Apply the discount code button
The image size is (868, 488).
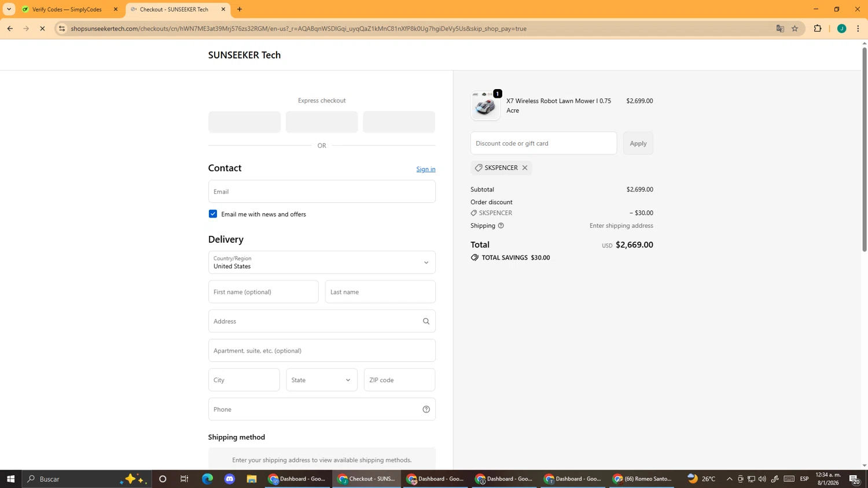pos(638,143)
